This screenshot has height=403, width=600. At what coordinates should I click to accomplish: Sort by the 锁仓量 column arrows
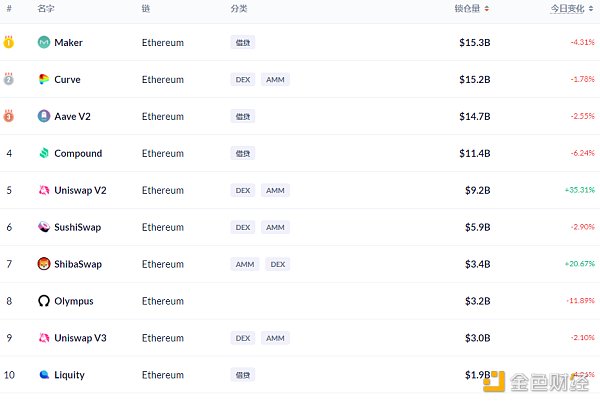[486, 8]
